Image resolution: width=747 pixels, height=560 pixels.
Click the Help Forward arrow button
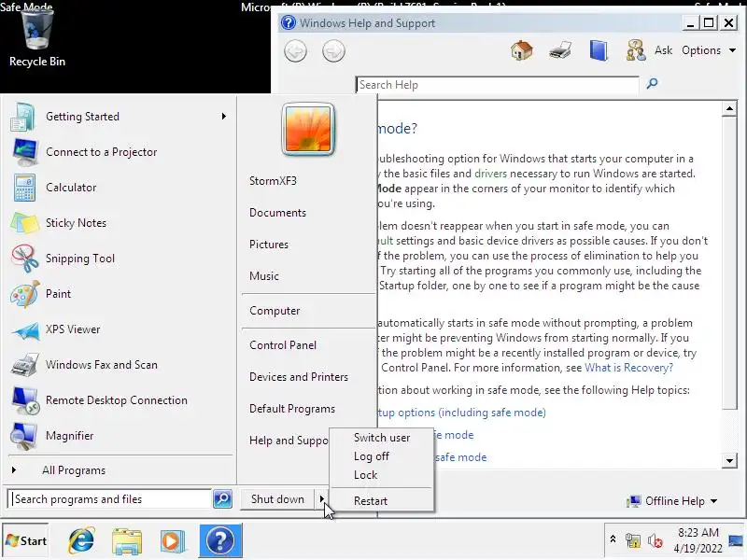333,51
